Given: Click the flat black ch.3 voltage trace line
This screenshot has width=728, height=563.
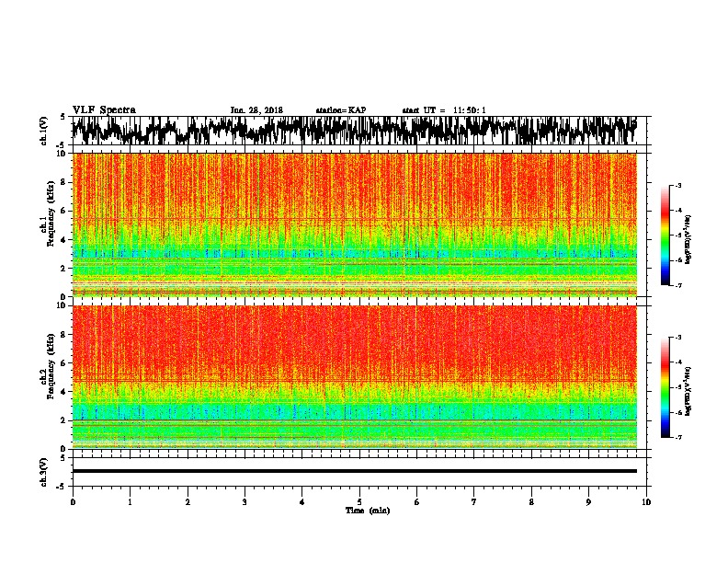Looking at the screenshot, I should pyautogui.click(x=354, y=471).
